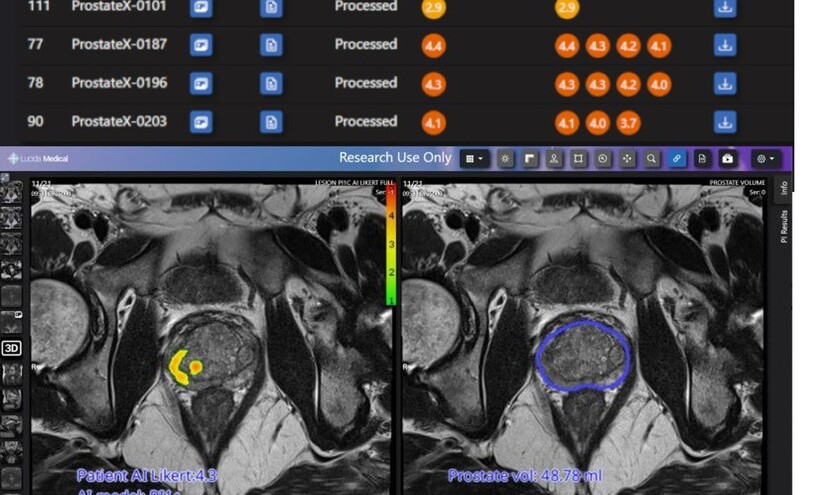Image resolution: width=840 pixels, height=495 pixels.
Task: Open the settings gear dropdown
Action: point(765,159)
